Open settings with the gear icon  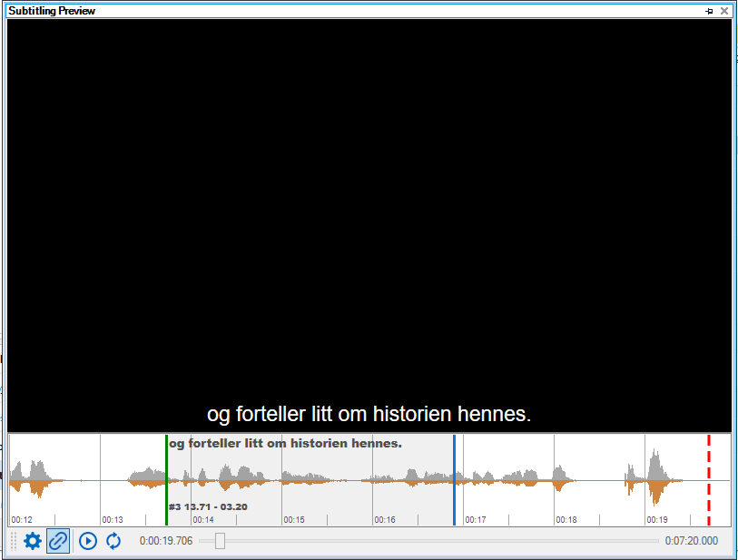pyautogui.click(x=33, y=541)
